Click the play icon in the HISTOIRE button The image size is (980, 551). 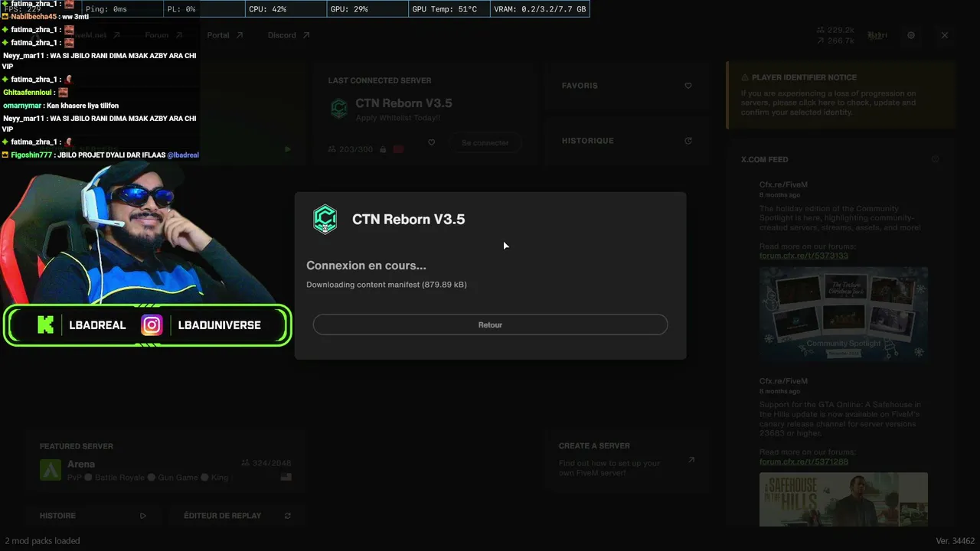[x=143, y=516]
